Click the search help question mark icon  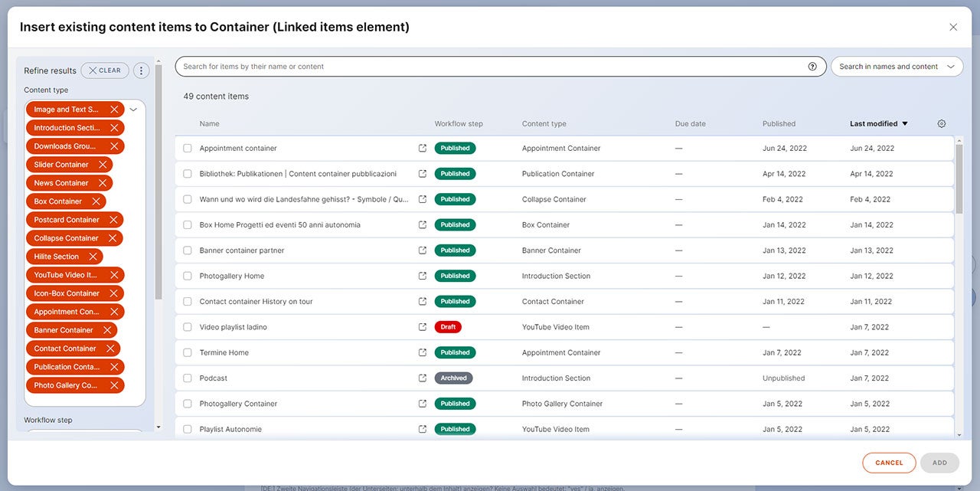click(812, 67)
